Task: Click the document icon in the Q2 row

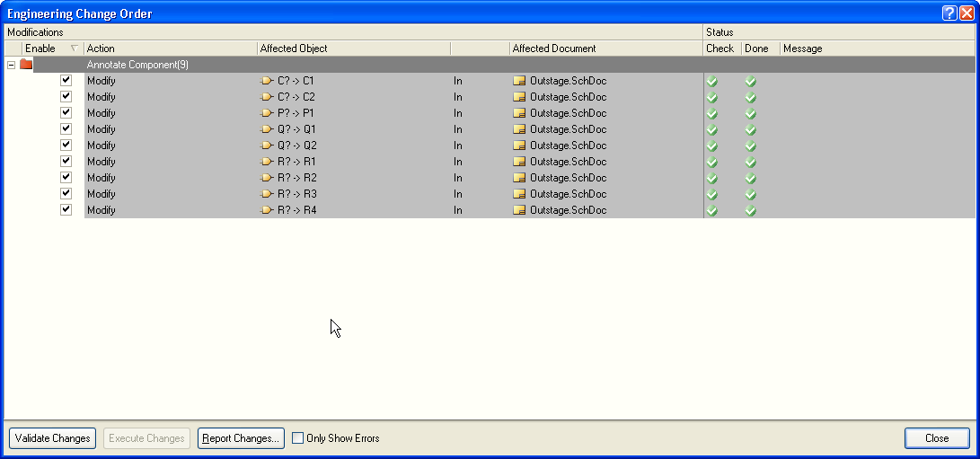Action: [x=519, y=146]
